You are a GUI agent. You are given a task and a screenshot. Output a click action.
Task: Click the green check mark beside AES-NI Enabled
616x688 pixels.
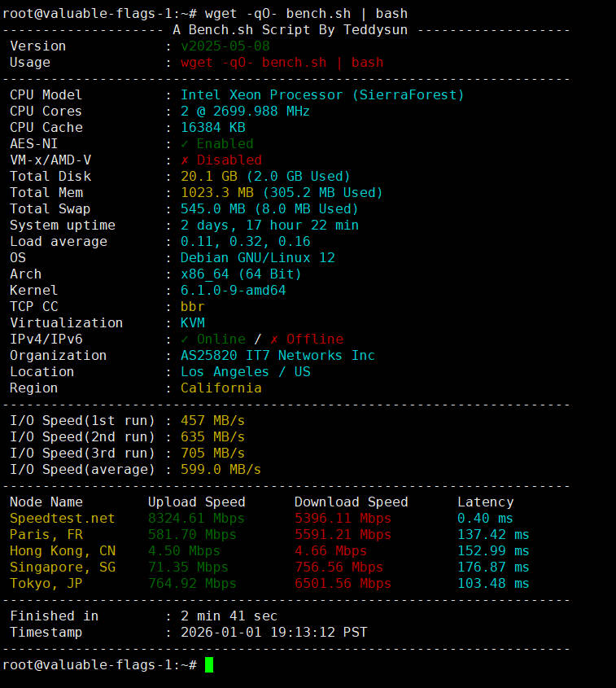[x=185, y=144]
